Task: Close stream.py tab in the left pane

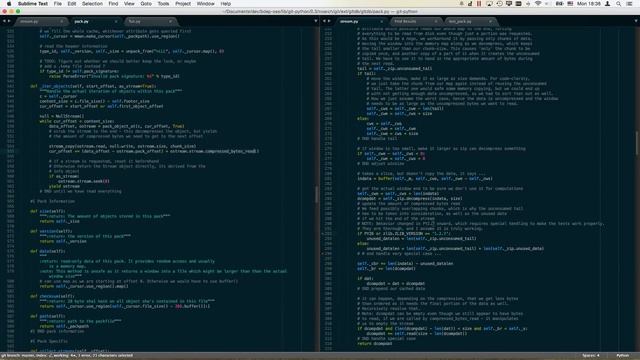Action: [x=62, y=21]
